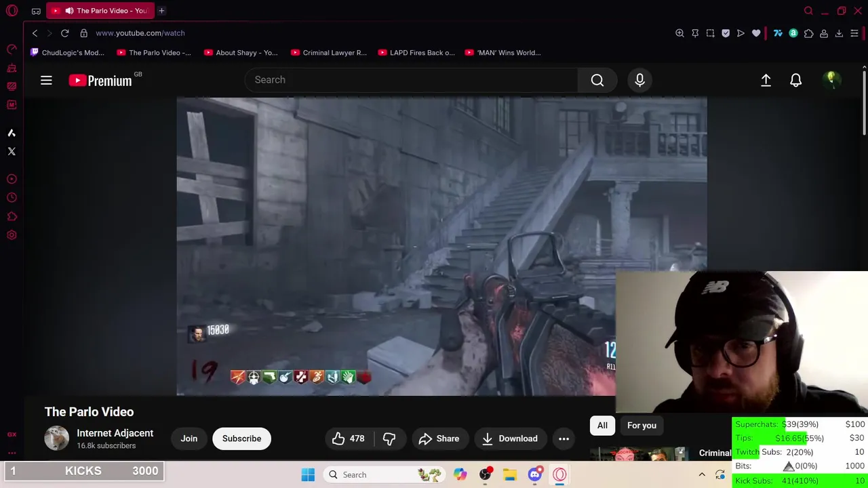
Task: Open ChudLogic's Mod bookmark
Action: point(67,53)
